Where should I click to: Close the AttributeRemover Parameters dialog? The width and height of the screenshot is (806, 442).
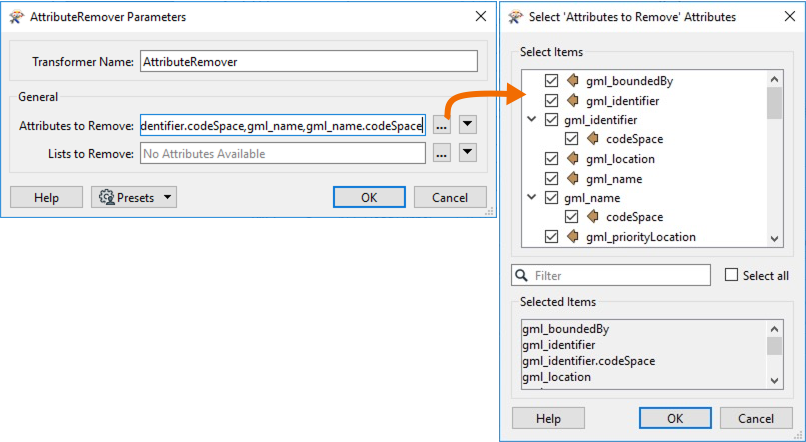[481, 16]
